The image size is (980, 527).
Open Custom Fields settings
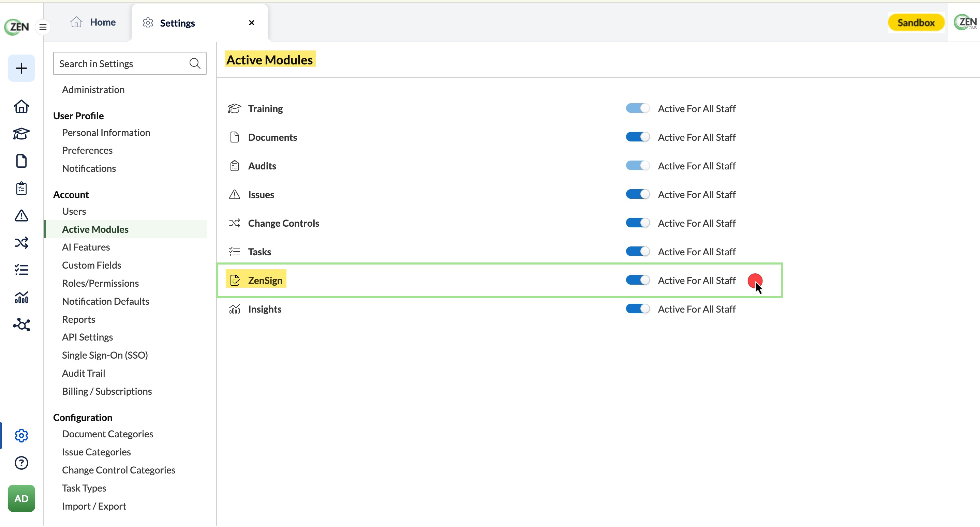click(92, 266)
